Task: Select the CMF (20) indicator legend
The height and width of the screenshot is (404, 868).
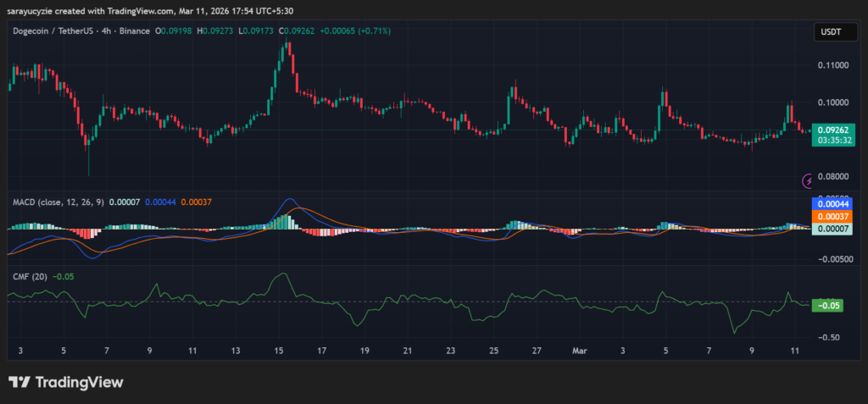Action: coord(29,276)
